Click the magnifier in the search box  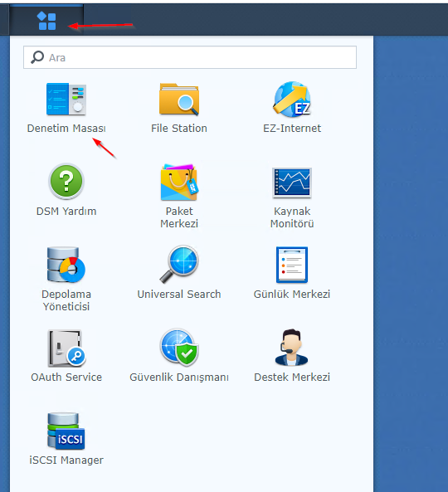pos(37,57)
